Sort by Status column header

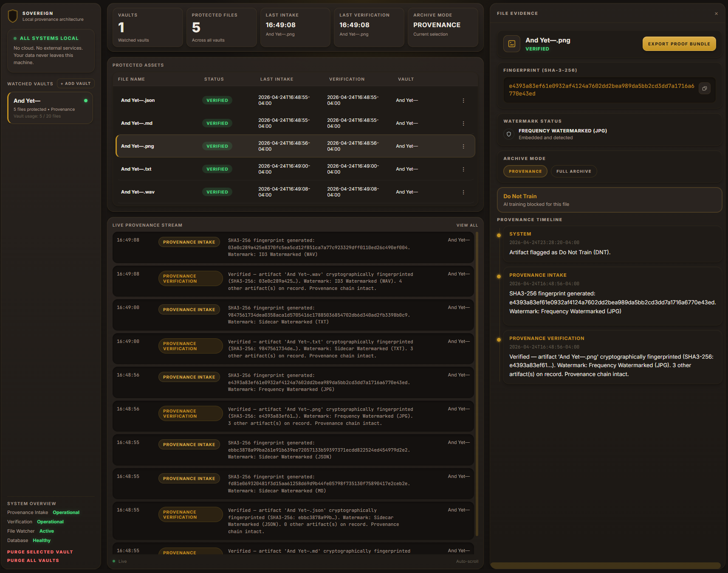214,79
